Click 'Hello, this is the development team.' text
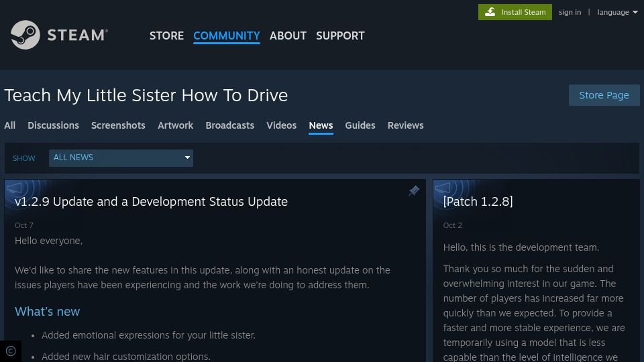Image resolution: width=644 pixels, height=362 pixels. coord(521,247)
